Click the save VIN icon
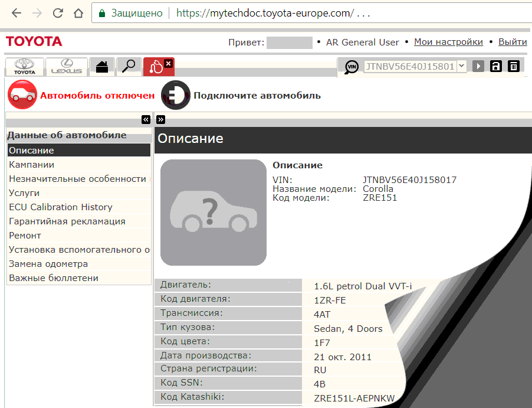Viewport: 532px width, 408px height. 496,67
